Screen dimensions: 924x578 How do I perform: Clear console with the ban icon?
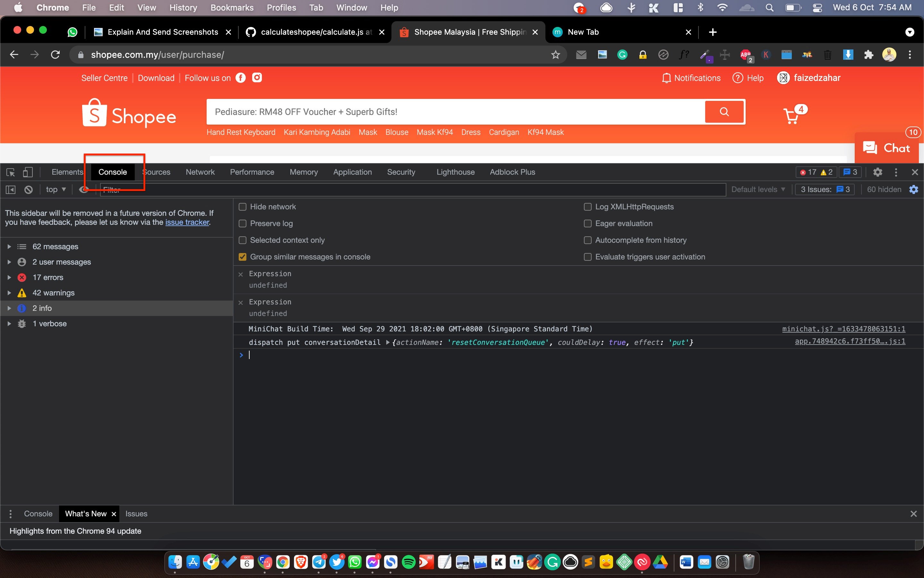click(x=29, y=189)
